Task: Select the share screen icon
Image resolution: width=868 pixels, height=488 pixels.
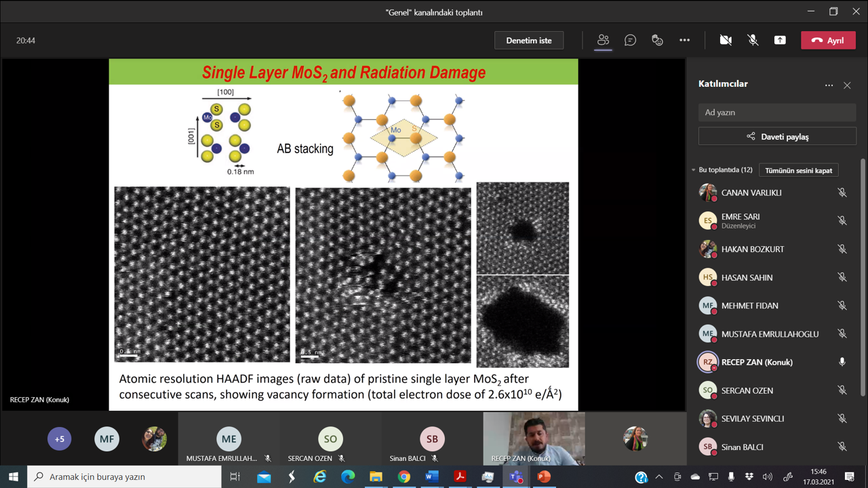Action: (x=779, y=40)
